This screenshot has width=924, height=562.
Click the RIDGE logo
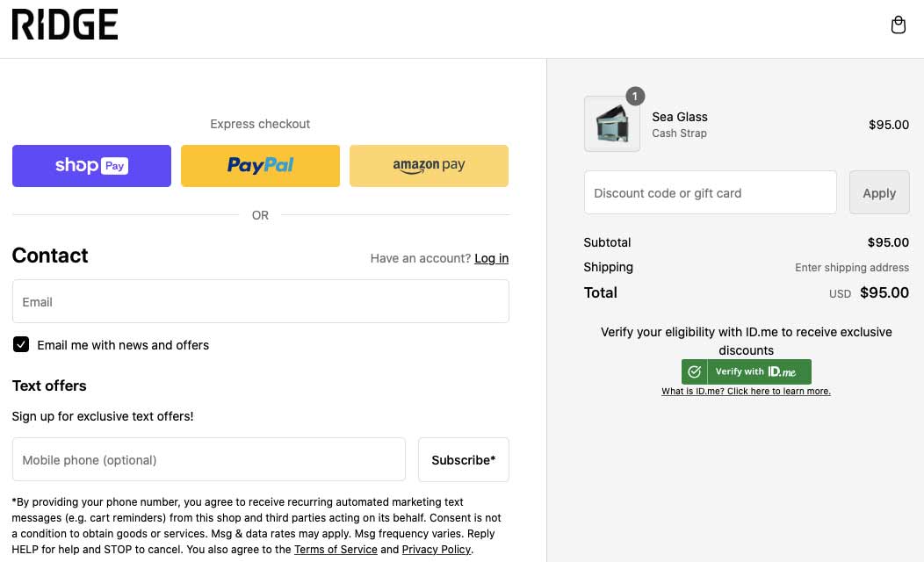pos(65,25)
